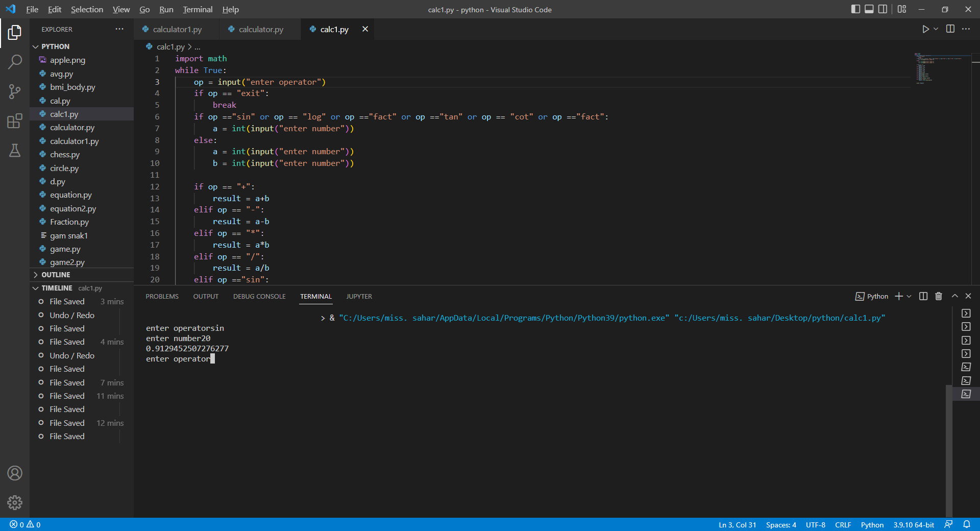Open the Search view icon
Viewport: 980px width, 531px height.
tap(15, 61)
